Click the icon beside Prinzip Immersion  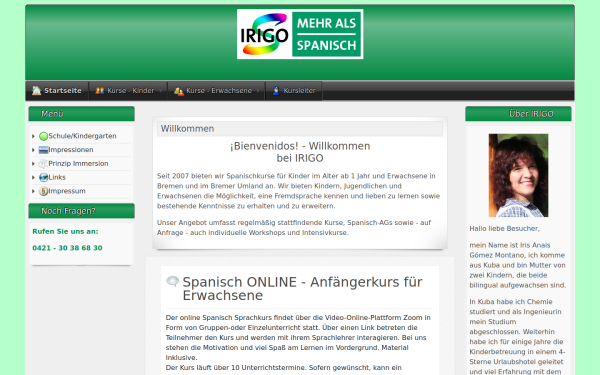43,163
